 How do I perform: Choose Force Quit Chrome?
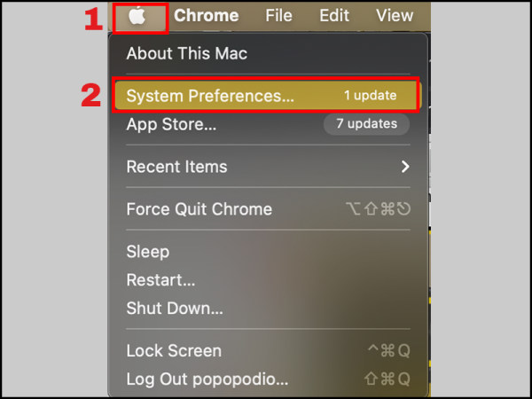(x=199, y=209)
